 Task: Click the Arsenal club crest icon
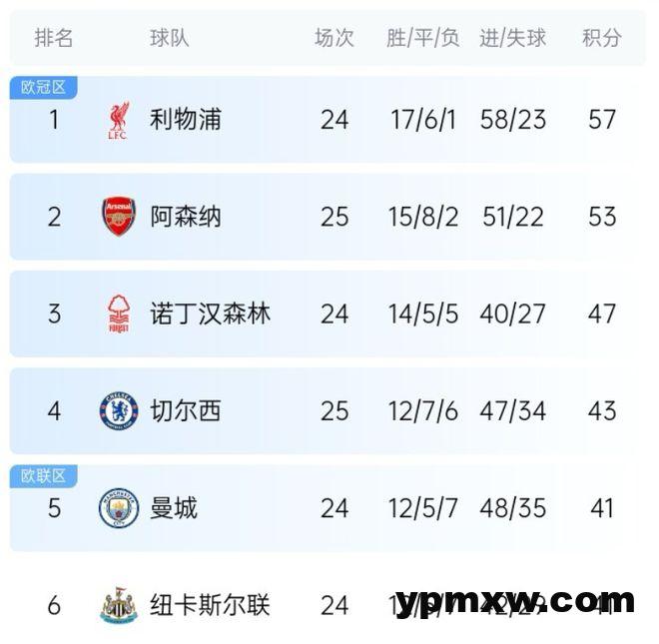(x=118, y=217)
